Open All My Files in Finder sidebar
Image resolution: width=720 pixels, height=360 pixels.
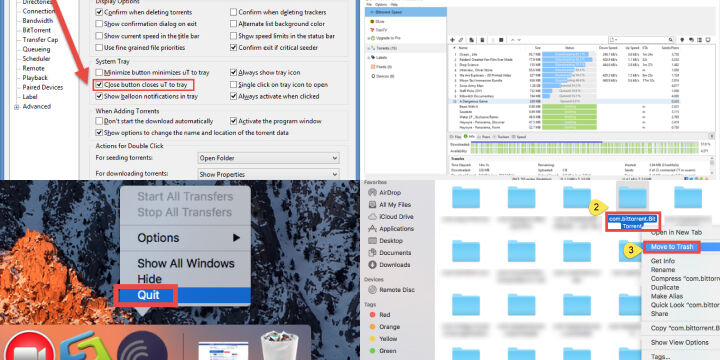(390, 204)
